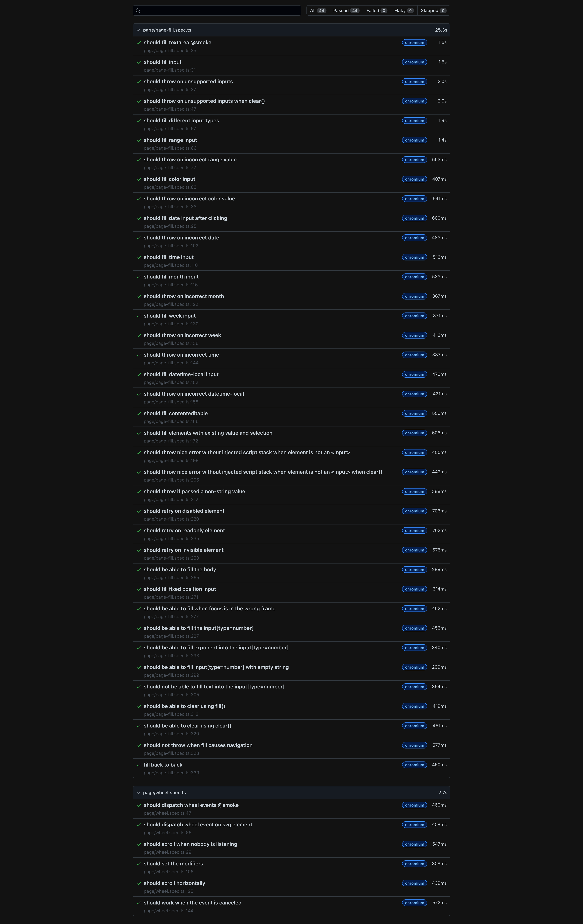This screenshot has height=924, width=583.
Task: Open the Flaky filter tab
Action: [404, 10]
